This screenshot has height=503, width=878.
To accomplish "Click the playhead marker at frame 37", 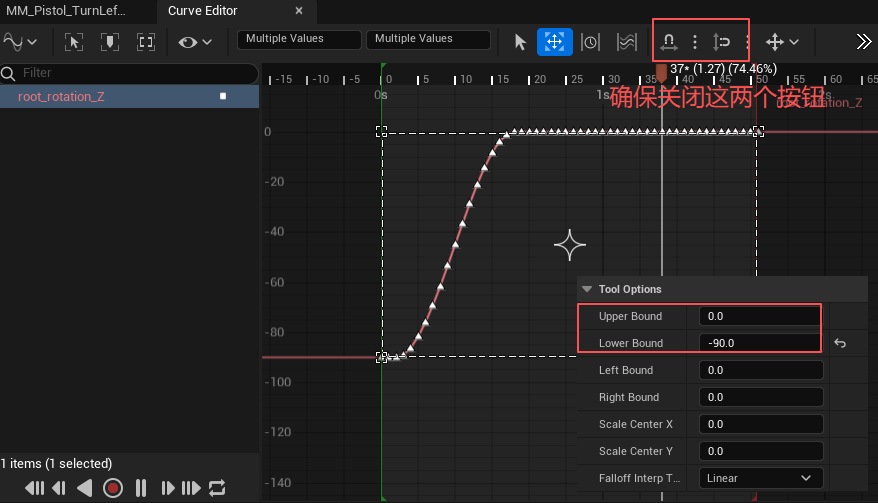I will [x=661, y=73].
